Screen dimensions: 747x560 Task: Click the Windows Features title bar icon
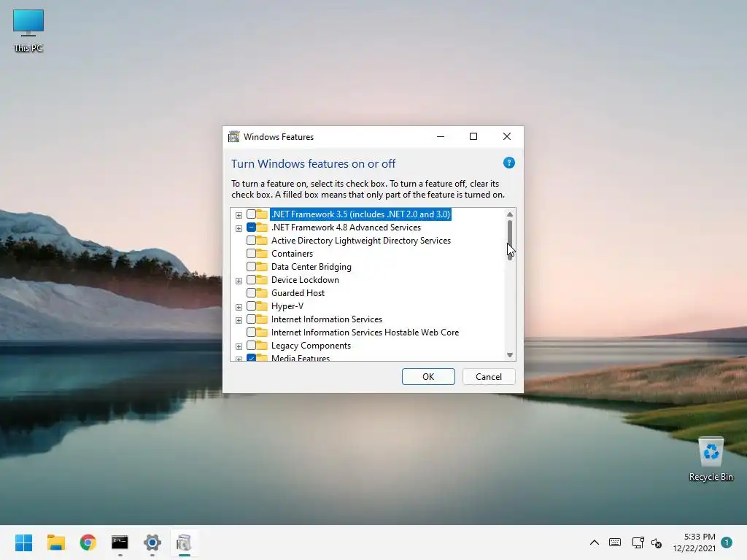click(234, 136)
